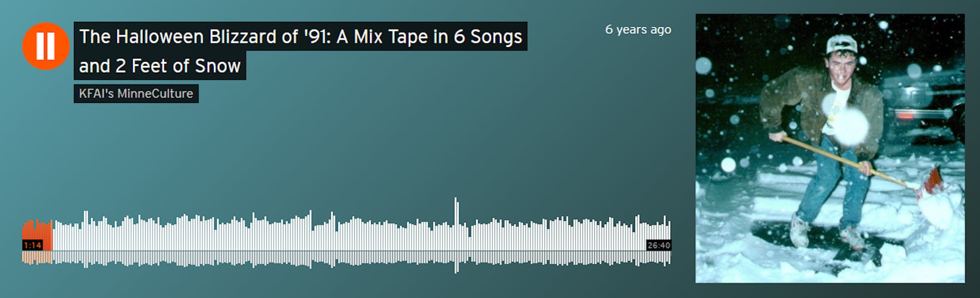This screenshot has height=298, width=980.
Task: Click the man's white cap in the artwork
Action: (x=842, y=44)
